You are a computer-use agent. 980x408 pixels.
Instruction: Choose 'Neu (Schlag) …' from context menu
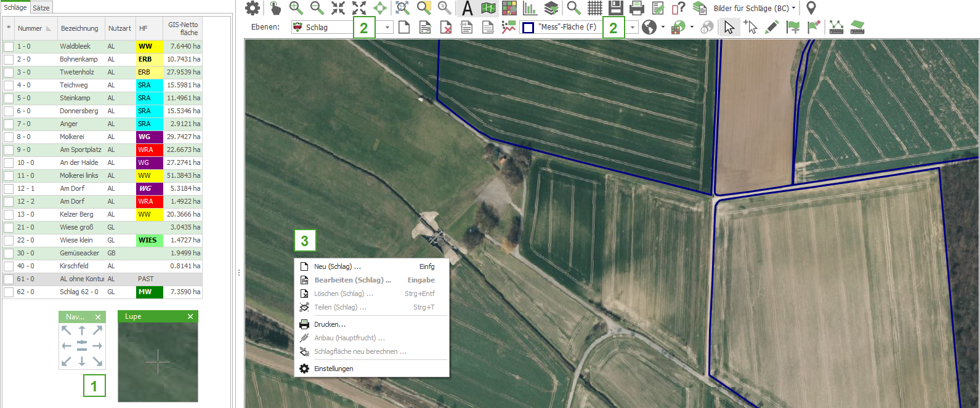[x=338, y=266]
